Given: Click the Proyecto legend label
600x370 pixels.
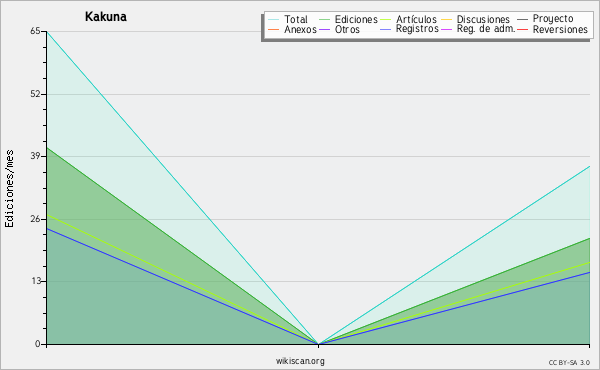Looking at the screenshot, I should [x=553, y=19].
